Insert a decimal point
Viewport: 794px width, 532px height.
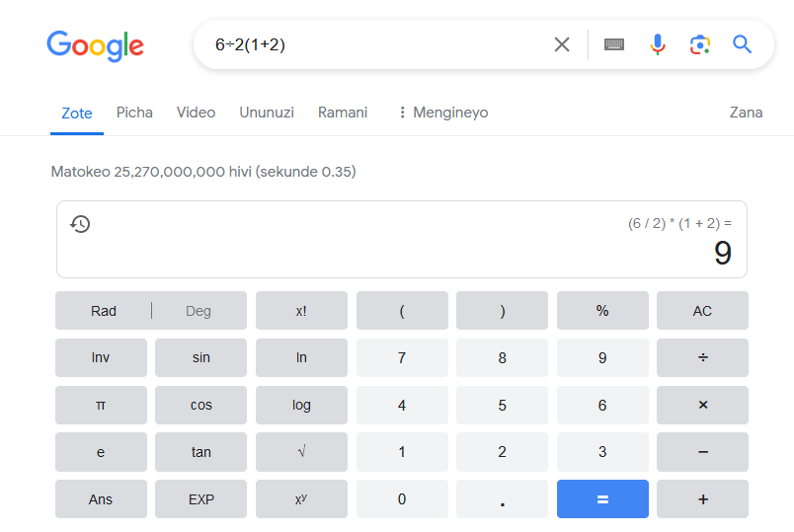point(502,499)
